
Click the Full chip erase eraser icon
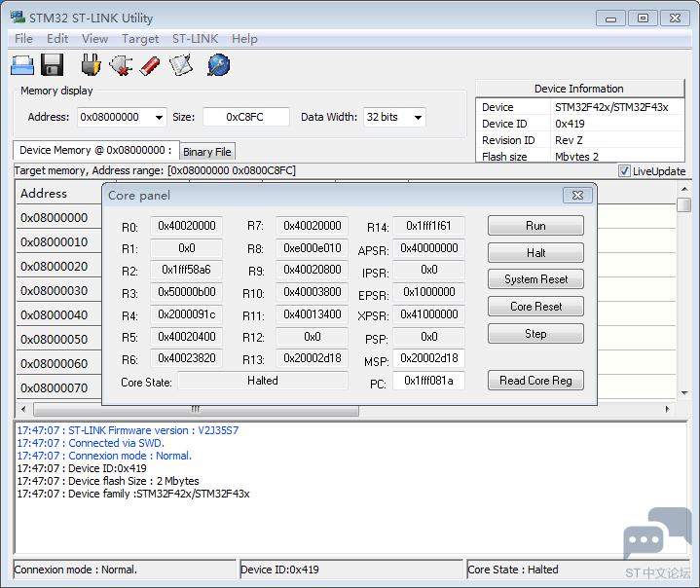tap(150, 65)
